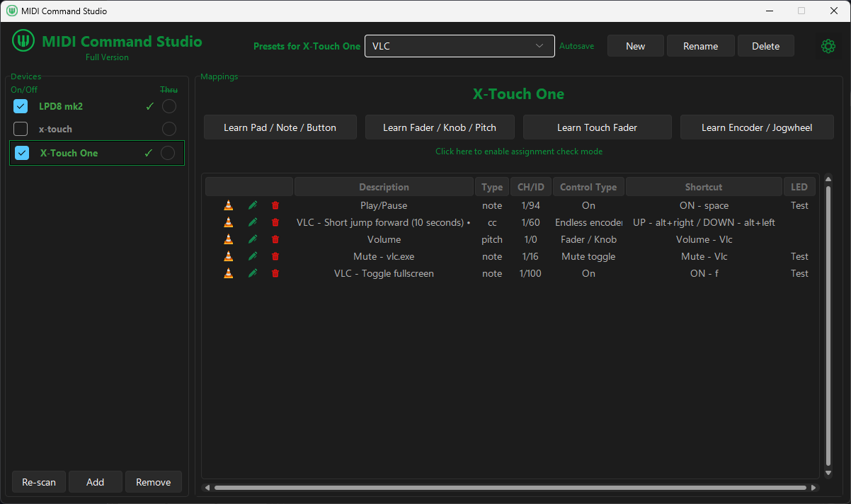Image resolution: width=851 pixels, height=504 pixels.
Task: Uncheck the X-Touch One device checkbox
Action: tap(23, 153)
